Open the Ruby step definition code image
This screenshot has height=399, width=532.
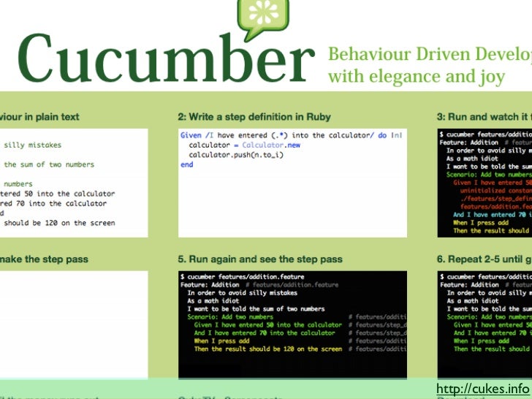[x=292, y=183]
